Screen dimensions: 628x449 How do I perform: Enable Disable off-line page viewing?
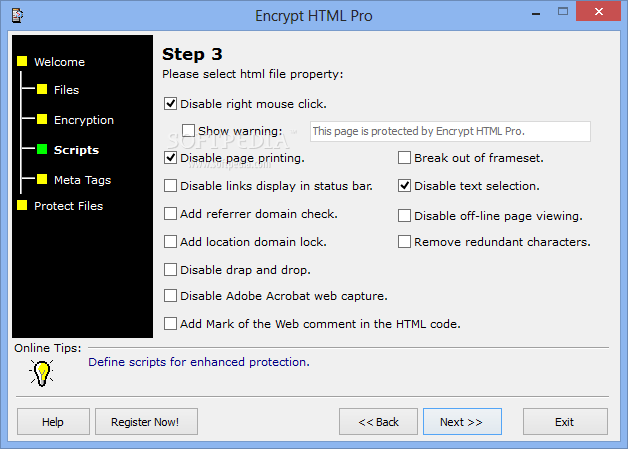(x=405, y=216)
